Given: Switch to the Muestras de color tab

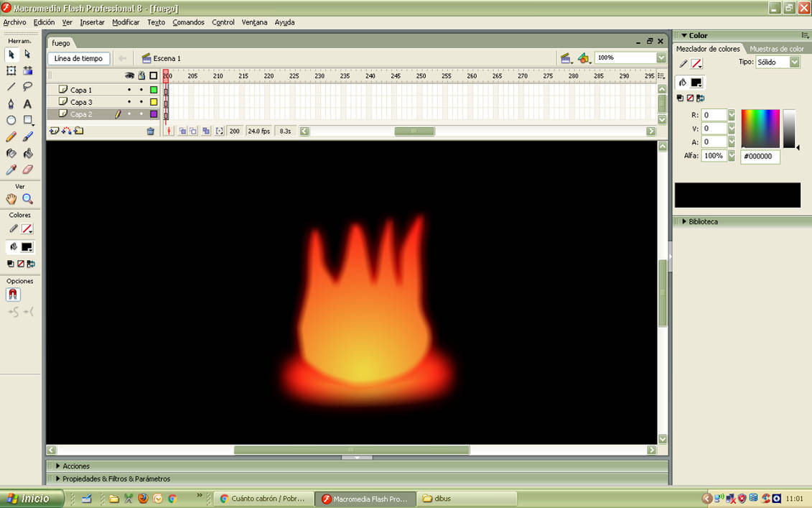Looking at the screenshot, I should coord(775,48).
